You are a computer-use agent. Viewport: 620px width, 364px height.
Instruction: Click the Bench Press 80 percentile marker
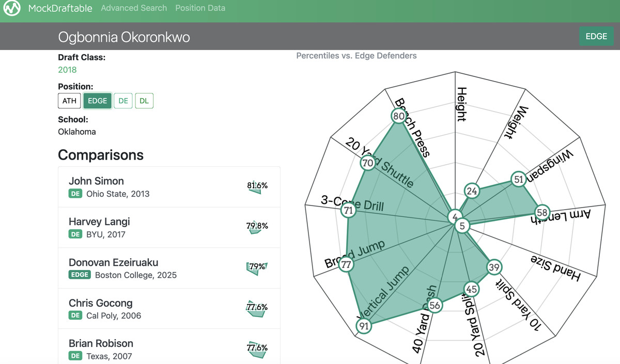click(x=399, y=116)
